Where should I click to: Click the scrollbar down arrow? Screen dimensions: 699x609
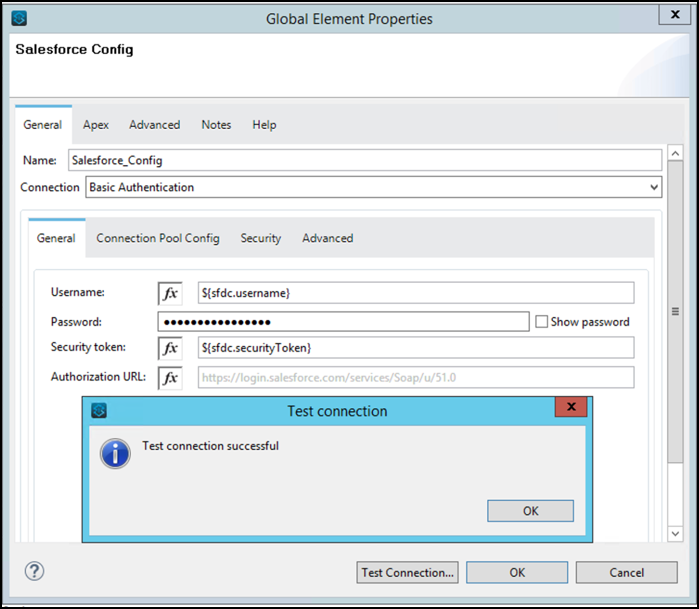[x=675, y=533]
